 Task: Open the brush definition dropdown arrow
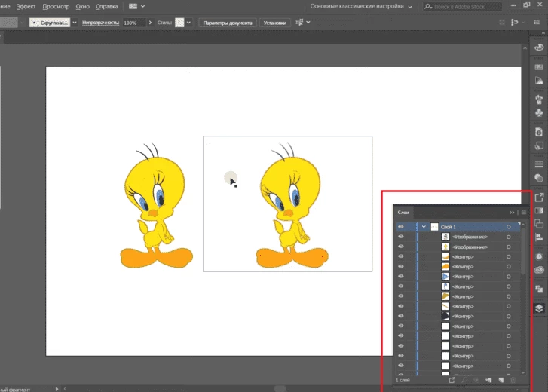[x=75, y=23]
